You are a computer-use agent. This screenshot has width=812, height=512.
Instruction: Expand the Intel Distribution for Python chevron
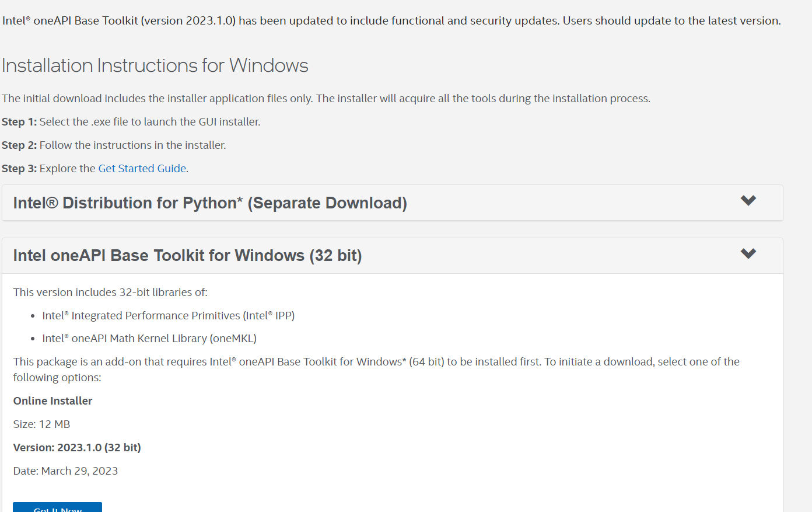point(748,201)
